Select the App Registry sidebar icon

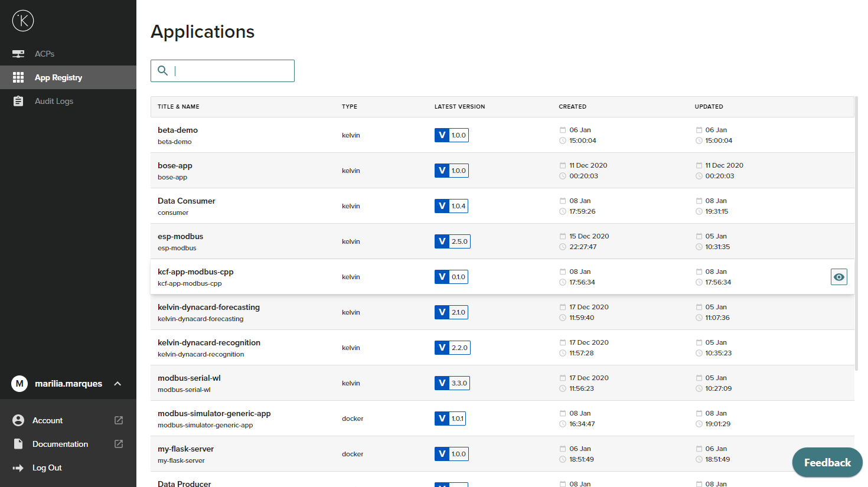[18, 77]
